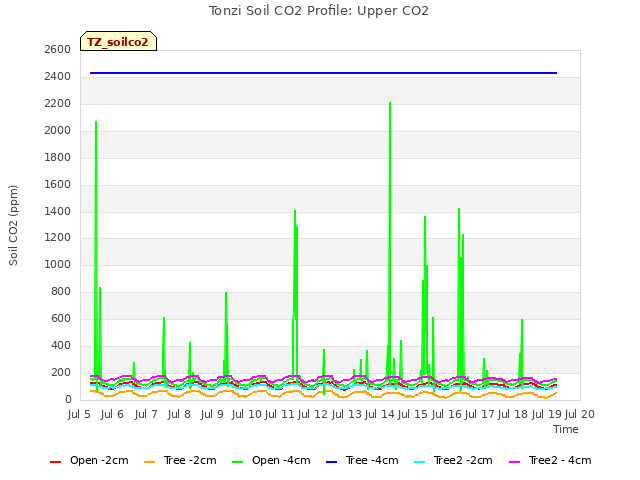Click the 'Jul 11' x-axis date label
This screenshot has height=480, width=640.
point(280,415)
